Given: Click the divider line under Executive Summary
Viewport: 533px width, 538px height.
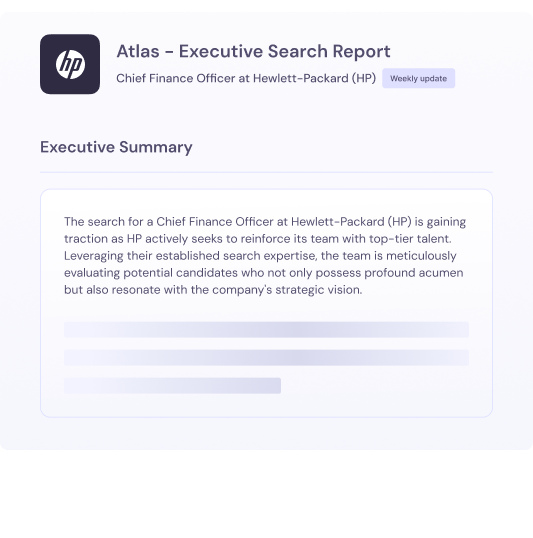Looking at the screenshot, I should point(266,172).
